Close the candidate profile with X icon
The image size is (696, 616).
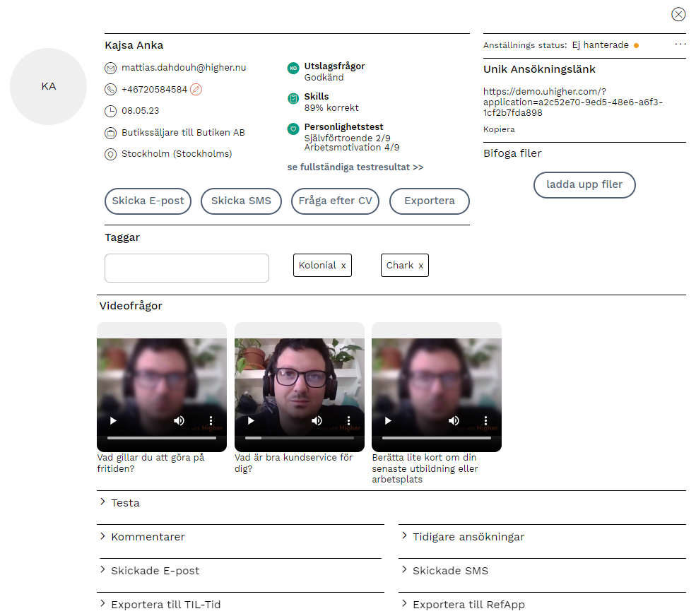coord(678,14)
